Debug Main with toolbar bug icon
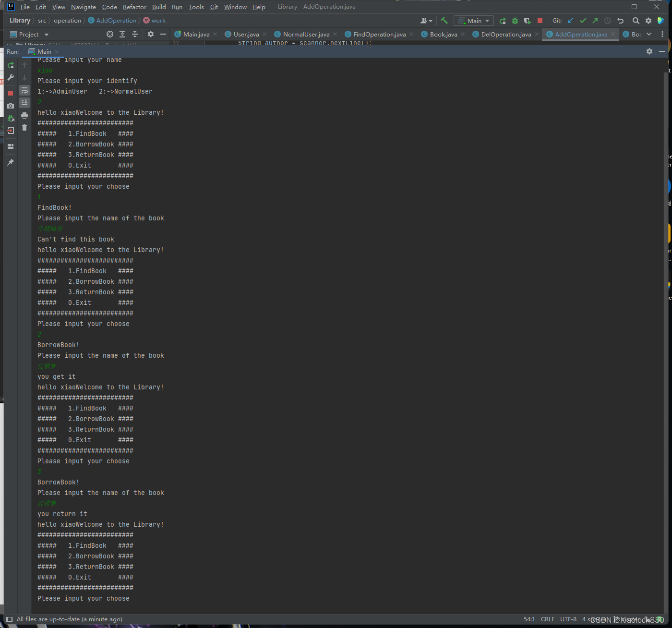Viewport: 672px width, 628px height. click(x=515, y=21)
